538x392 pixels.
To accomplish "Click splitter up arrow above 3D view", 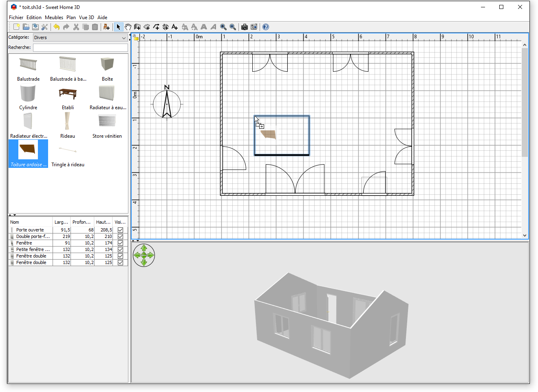I will tap(133, 240).
